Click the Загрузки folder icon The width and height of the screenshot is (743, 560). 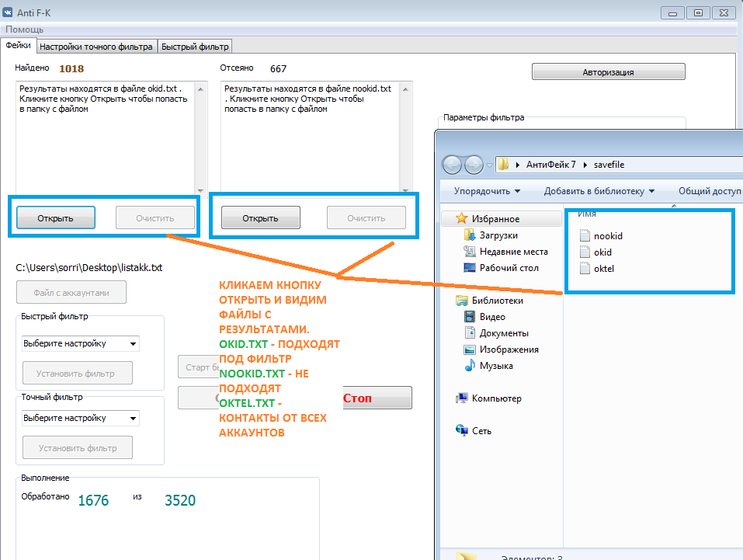click(469, 235)
